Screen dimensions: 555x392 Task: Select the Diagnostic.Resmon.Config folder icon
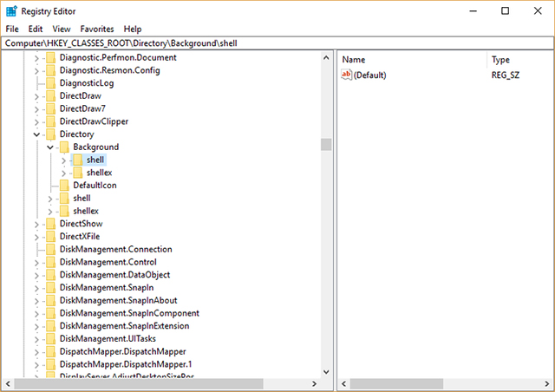pos(51,70)
